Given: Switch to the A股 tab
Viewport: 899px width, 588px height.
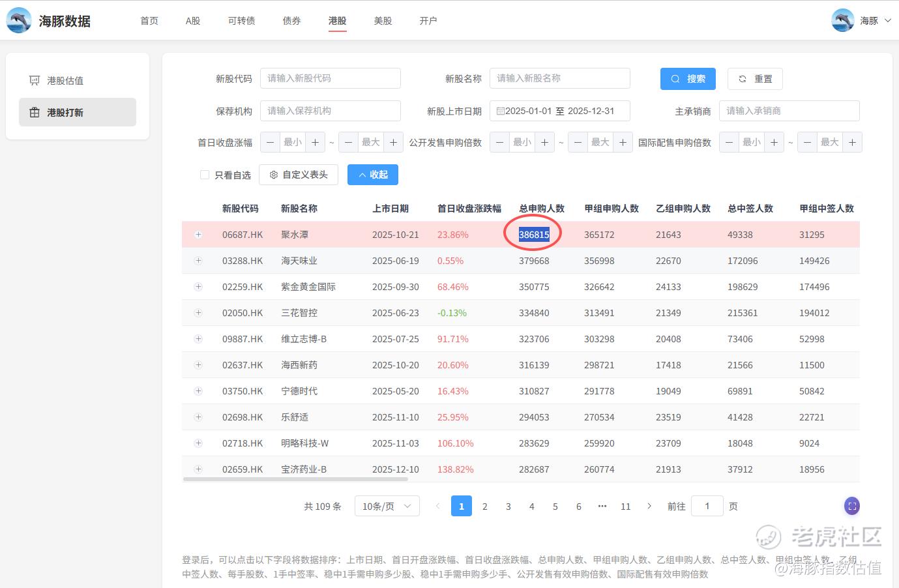Looking at the screenshot, I should pyautogui.click(x=193, y=21).
